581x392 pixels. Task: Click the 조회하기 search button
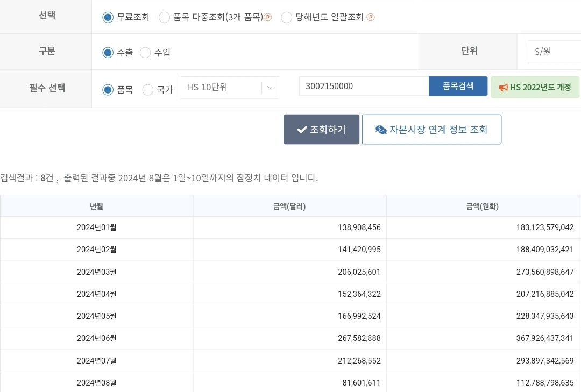(321, 129)
